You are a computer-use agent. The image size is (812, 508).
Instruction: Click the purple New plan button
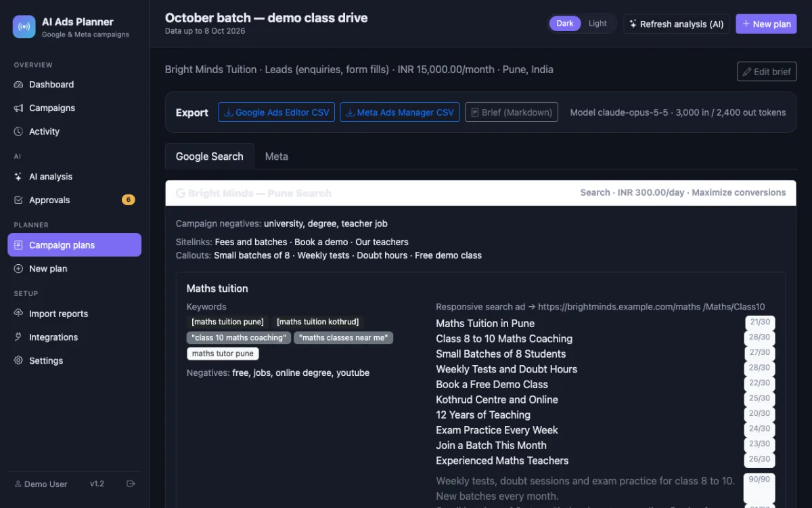coord(766,24)
